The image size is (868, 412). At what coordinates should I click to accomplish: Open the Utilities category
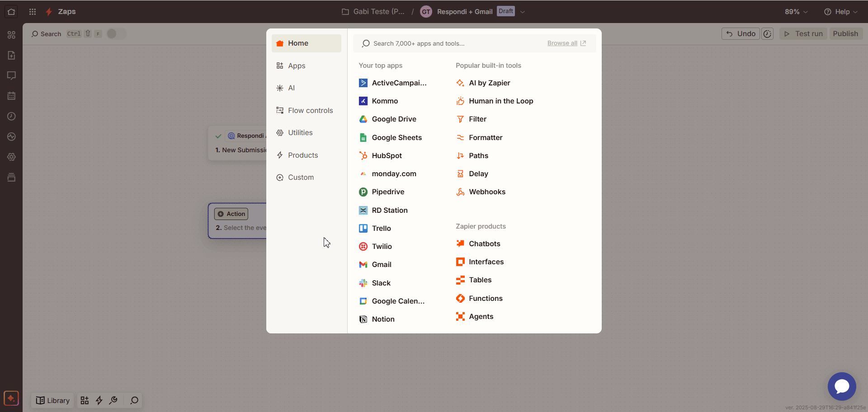pyautogui.click(x=307, y=133)
